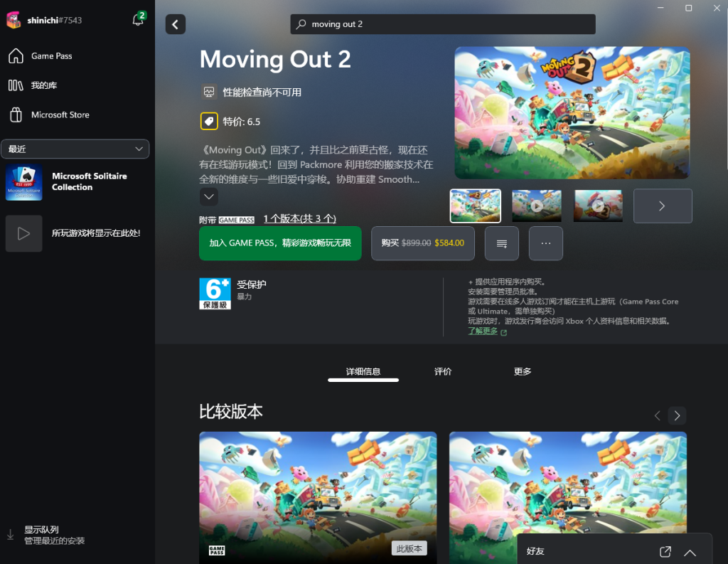Click the search magnifier icon

coord(301,23)
